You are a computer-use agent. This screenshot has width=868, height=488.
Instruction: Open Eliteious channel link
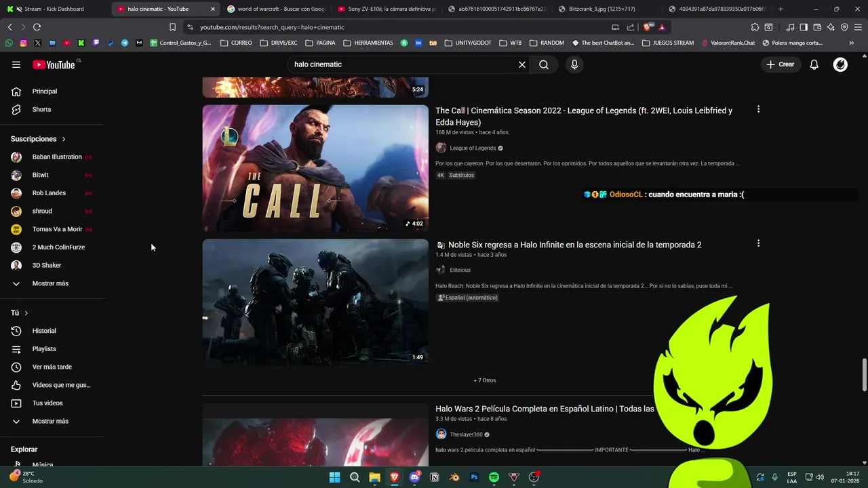tap(460, 270)
